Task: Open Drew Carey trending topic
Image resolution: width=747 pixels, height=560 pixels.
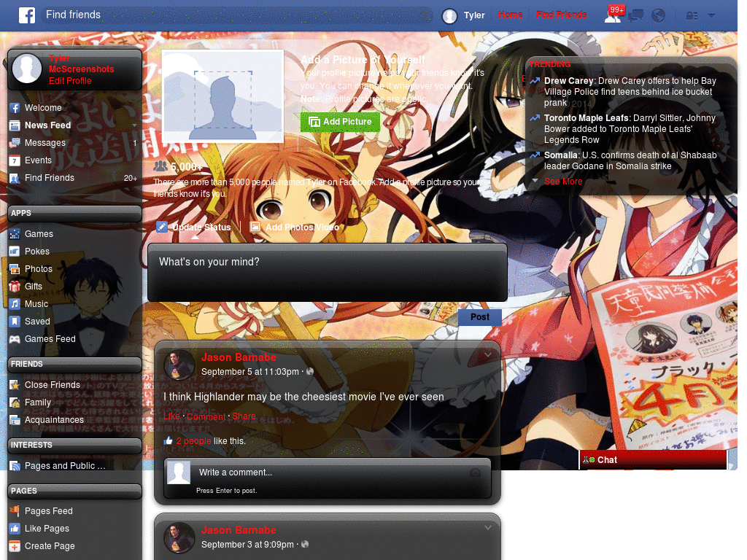Action: (x=568, y=81)
